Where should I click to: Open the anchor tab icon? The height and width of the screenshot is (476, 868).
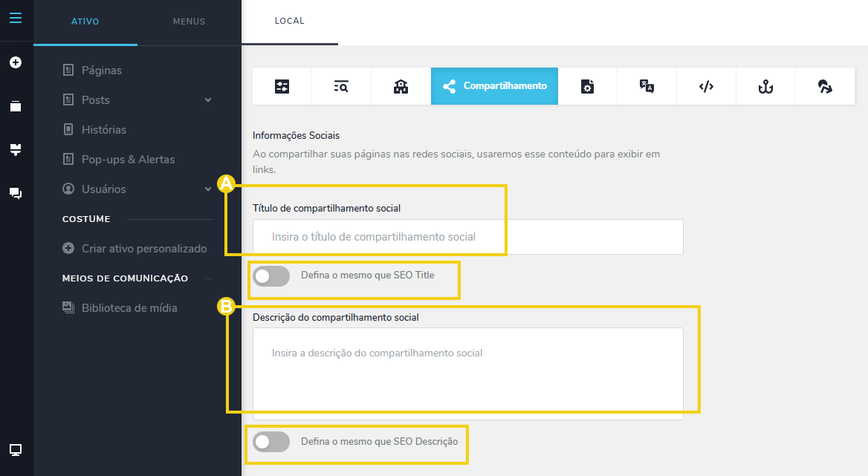point(765,86)
